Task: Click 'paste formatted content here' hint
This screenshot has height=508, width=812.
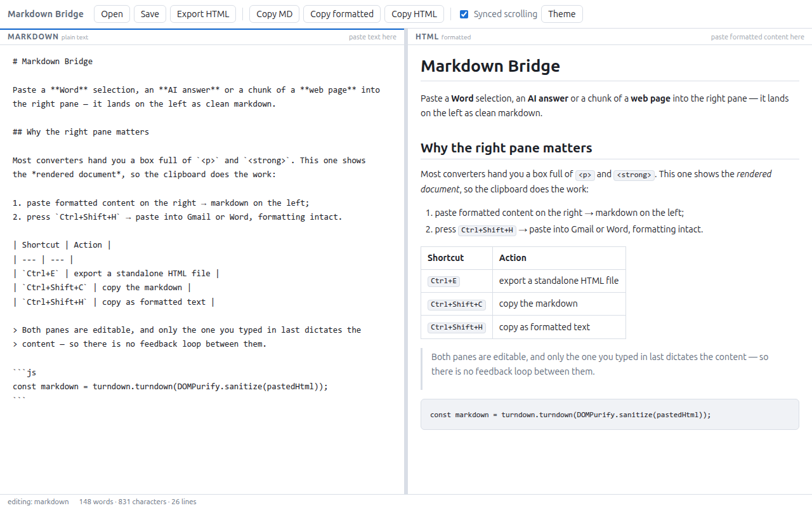Action: point(757,37)
